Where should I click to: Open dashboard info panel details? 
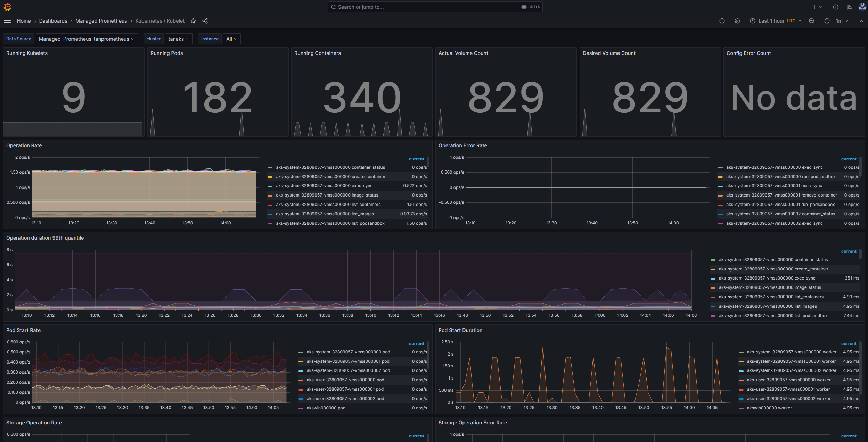point(722,21)
